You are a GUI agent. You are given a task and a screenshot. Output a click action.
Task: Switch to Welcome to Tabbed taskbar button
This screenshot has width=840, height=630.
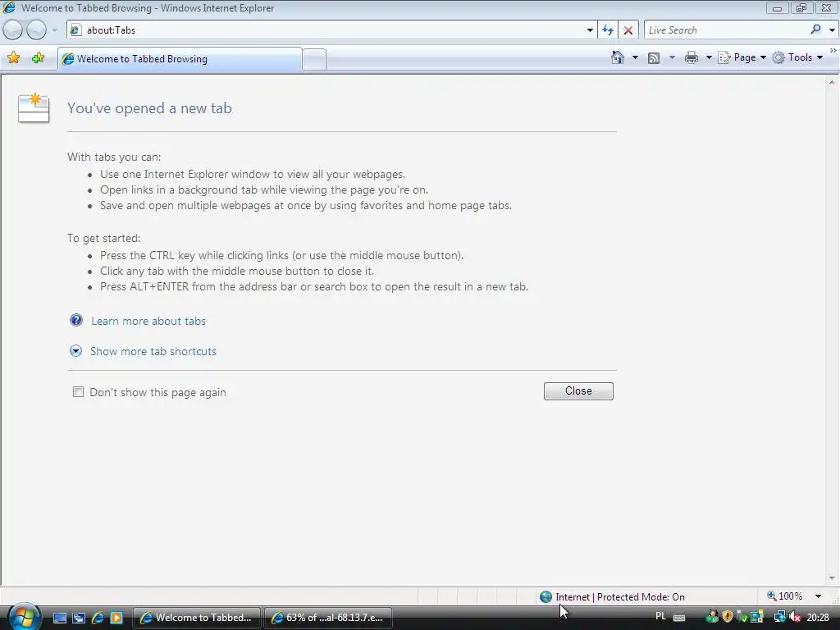point(196,618)
